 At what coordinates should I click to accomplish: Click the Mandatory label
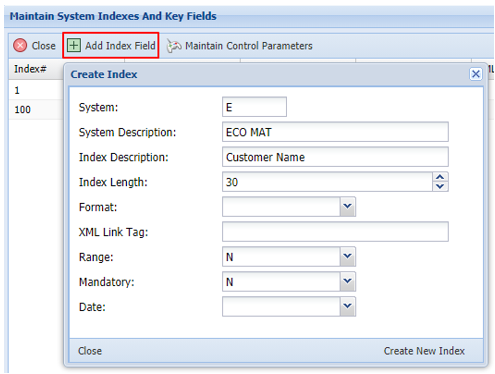point(106,282)
